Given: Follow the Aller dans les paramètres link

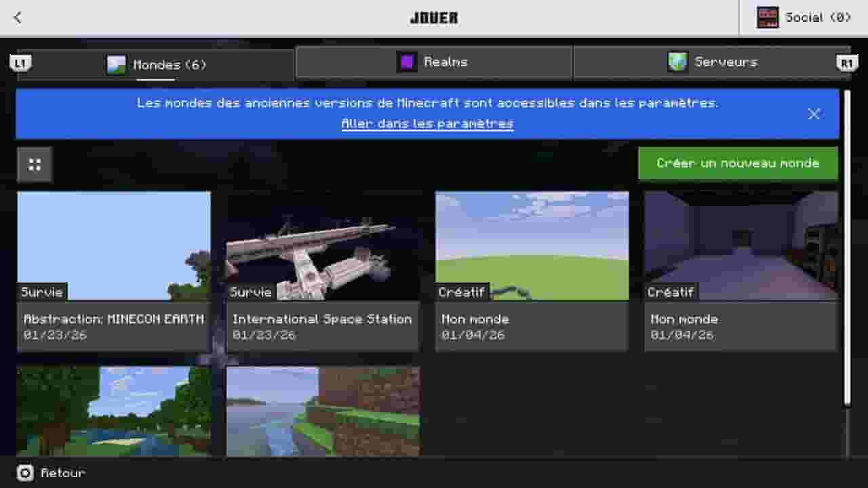Looking at the screenshot, I should click(427, 123).
